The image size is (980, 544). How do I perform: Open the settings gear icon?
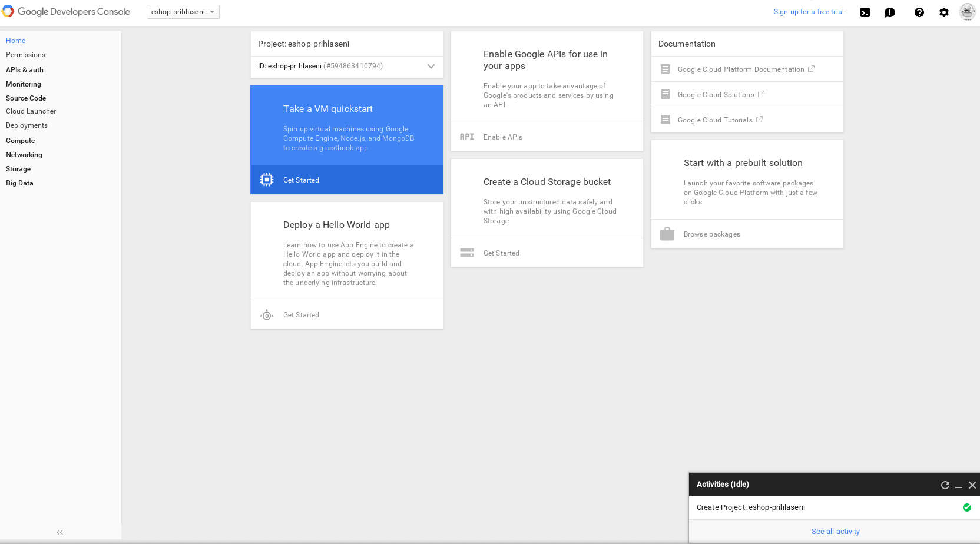click(x=944, y=12)
